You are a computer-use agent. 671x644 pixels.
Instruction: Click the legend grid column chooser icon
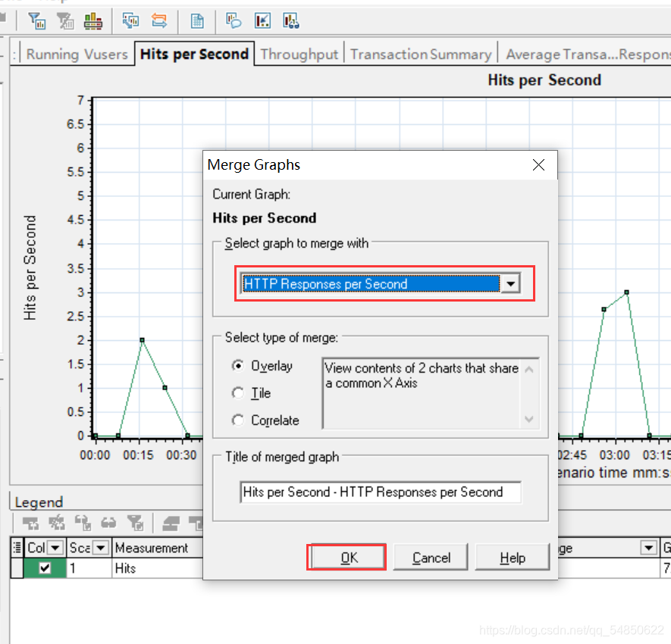point(17,547)
